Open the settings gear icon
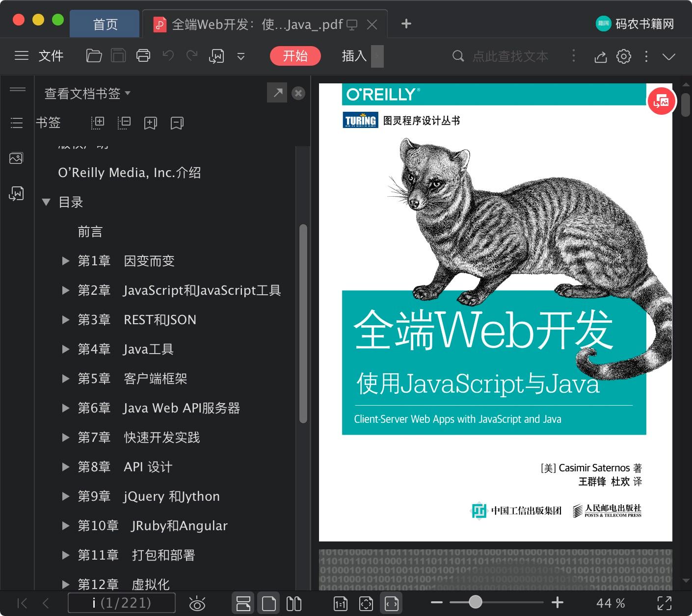Viewport: 692px width, 616px height. pos(624,56)
